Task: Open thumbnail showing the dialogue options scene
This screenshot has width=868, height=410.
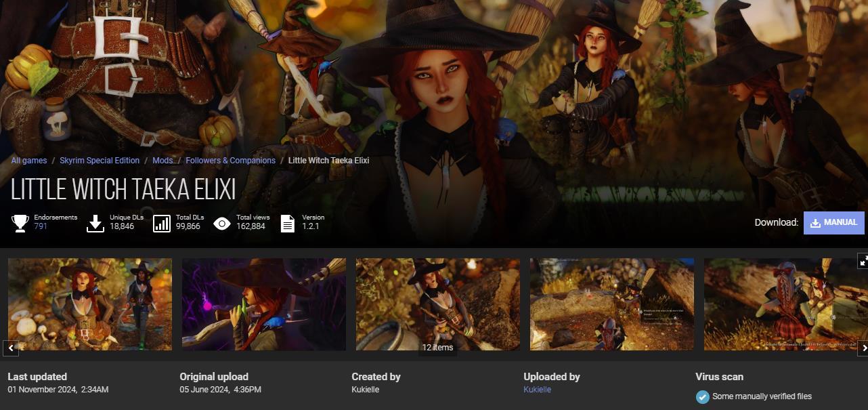Action: coord(612,304)
